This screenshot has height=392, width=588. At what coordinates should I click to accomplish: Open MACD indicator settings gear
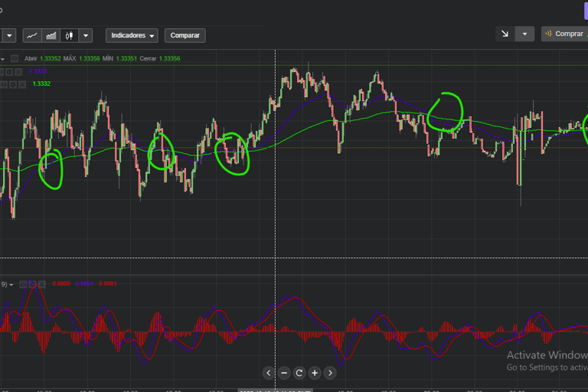click(x=33, y=285)
